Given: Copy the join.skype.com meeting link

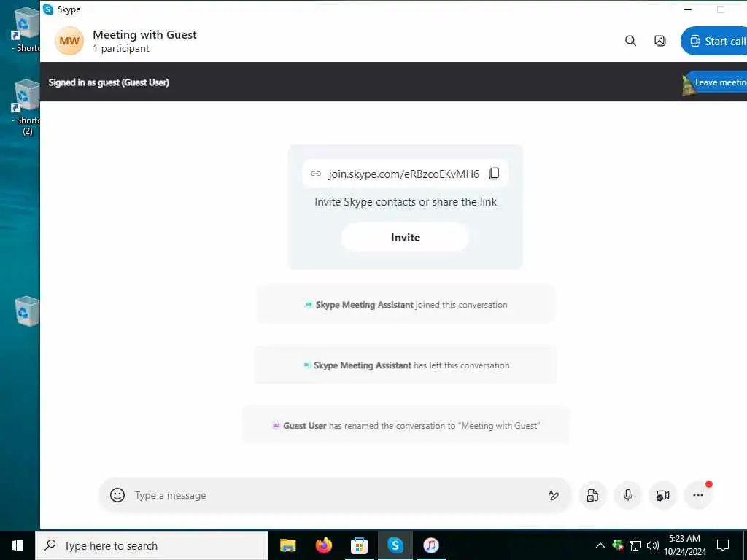Looking at the screenshot, I should tap(494, 174).
